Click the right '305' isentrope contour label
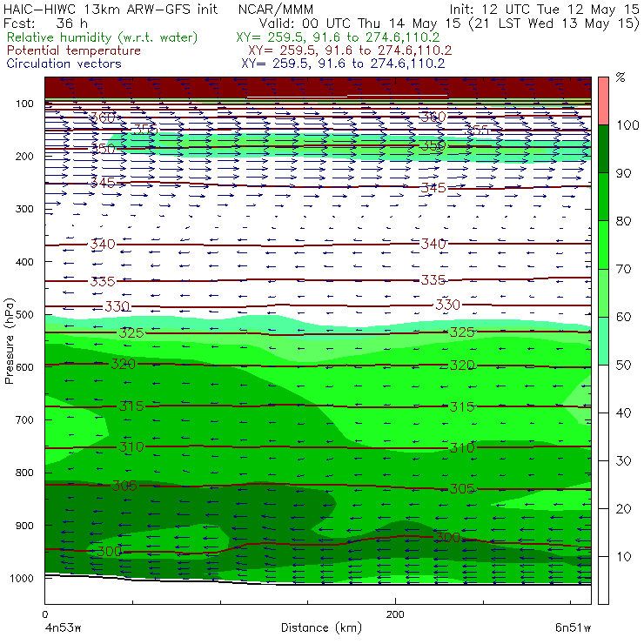644x644 pixels. click(462, 489)
